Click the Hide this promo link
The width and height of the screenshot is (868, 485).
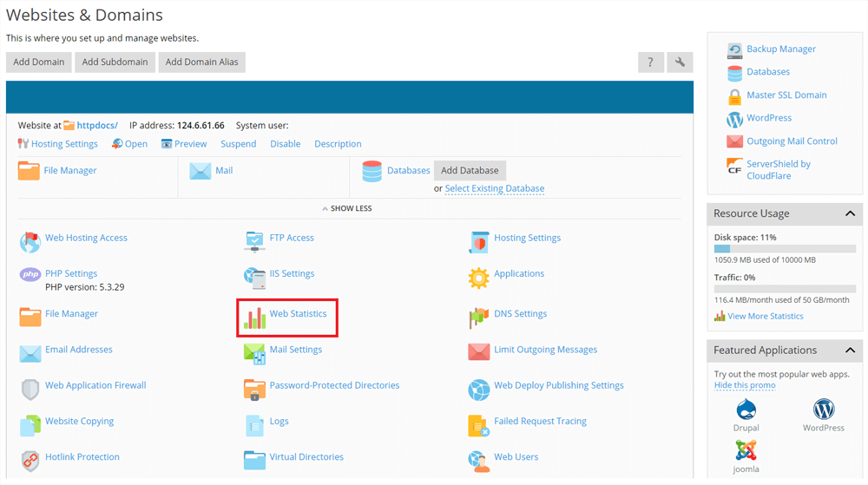click(745, 385)
